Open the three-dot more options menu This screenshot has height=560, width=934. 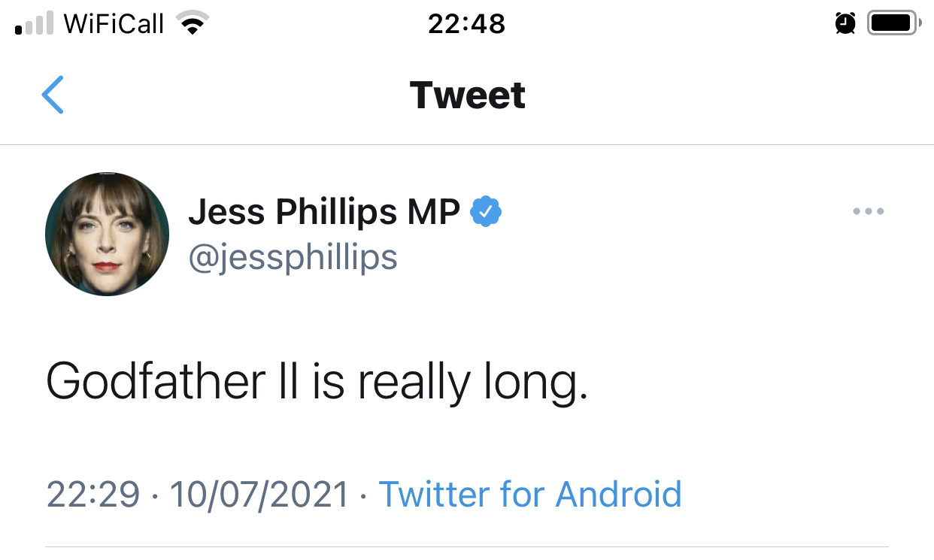tap(869, 212)
